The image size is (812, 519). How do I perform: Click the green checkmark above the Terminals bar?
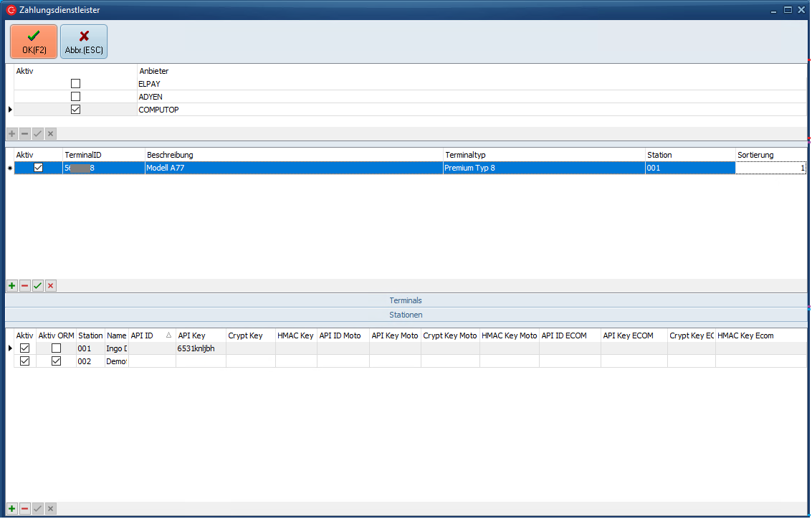(x=37, y=286)
